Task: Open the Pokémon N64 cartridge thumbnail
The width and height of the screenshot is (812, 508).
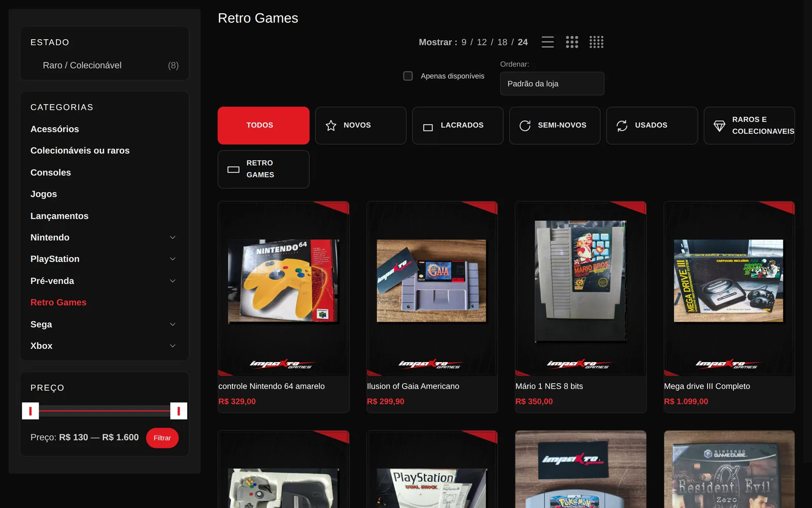Action: 581,469
